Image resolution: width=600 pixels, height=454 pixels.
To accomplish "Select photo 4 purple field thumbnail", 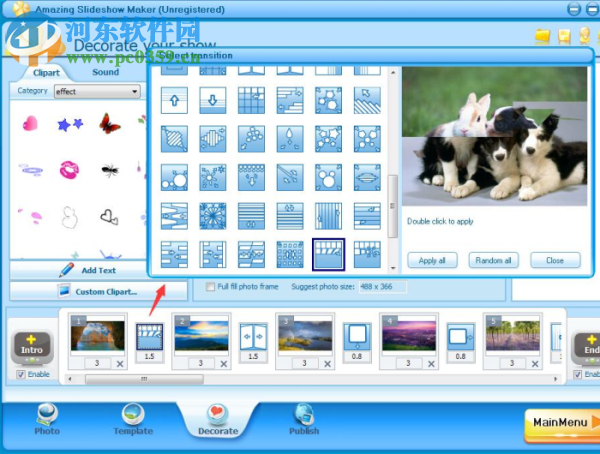I will [409, 336].
